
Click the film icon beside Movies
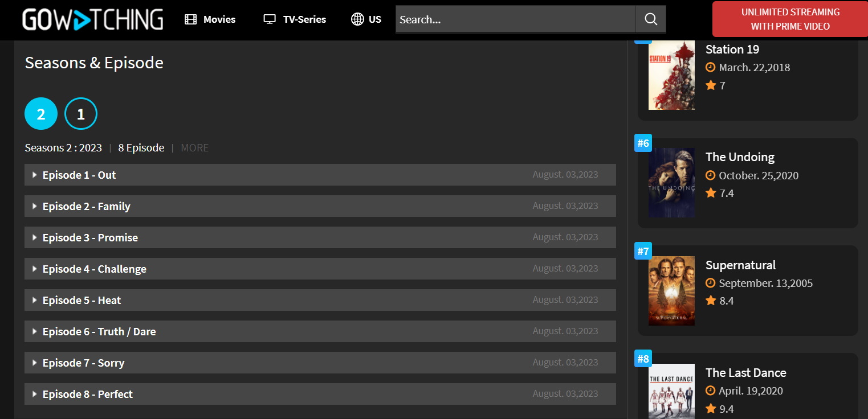tap(190, 19)
